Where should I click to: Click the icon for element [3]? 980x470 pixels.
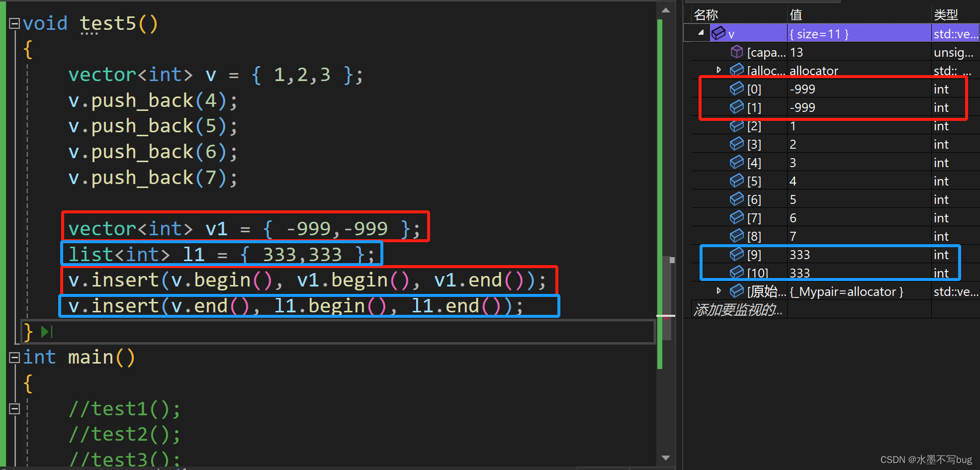736,144
